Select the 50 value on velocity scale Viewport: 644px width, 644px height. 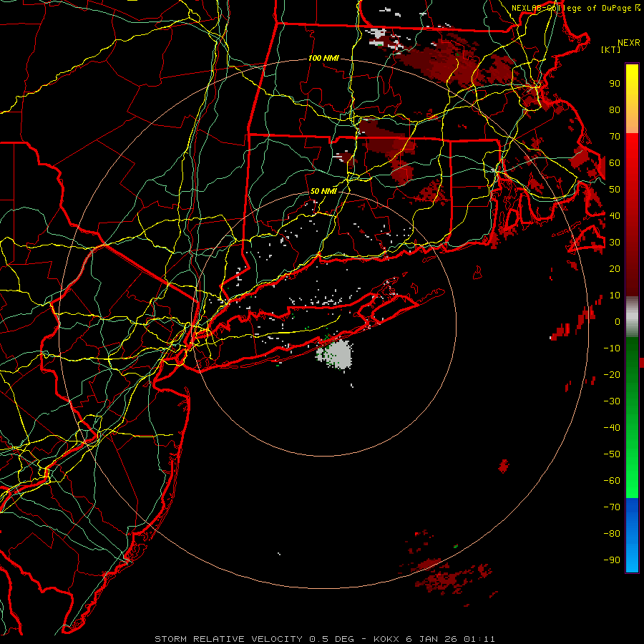pos(615,190)
